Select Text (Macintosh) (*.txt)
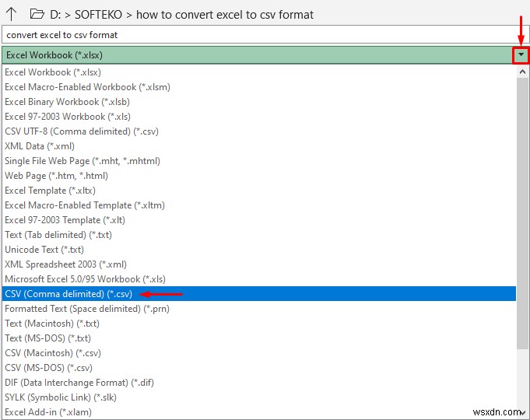This screenshot has width=530, height=420. click(259, 324)
